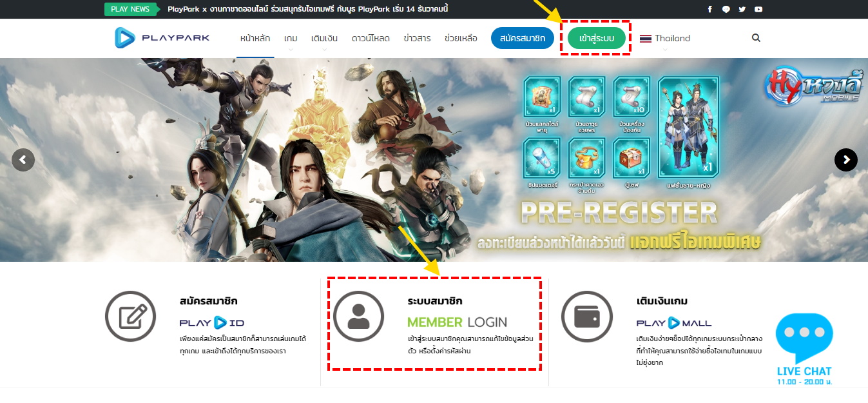Click the member login person icon
Image resolution: width=868 pixels, height=403 pixels.
click(x=358, y=316)
